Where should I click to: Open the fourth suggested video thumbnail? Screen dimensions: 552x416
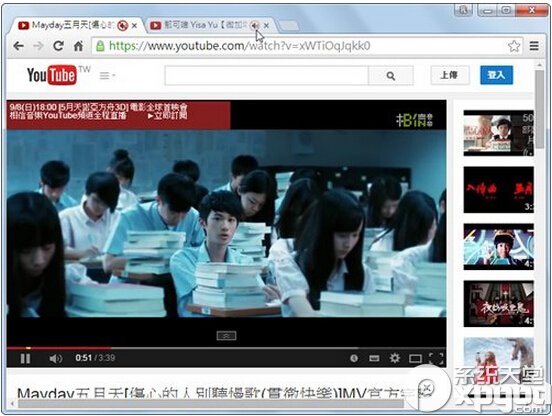click(x=498, y=304)
